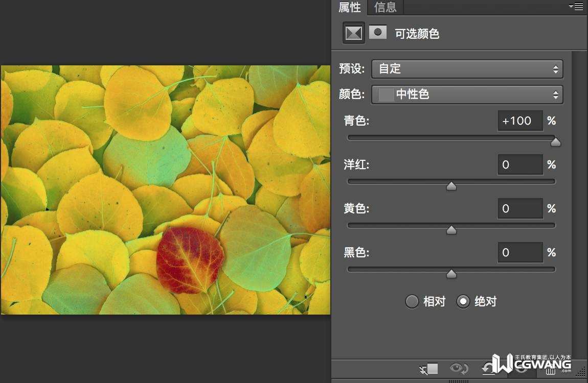588x383 pixels.
Task: Focus the 青色 value field showing +100
Action: pos(520,121)
